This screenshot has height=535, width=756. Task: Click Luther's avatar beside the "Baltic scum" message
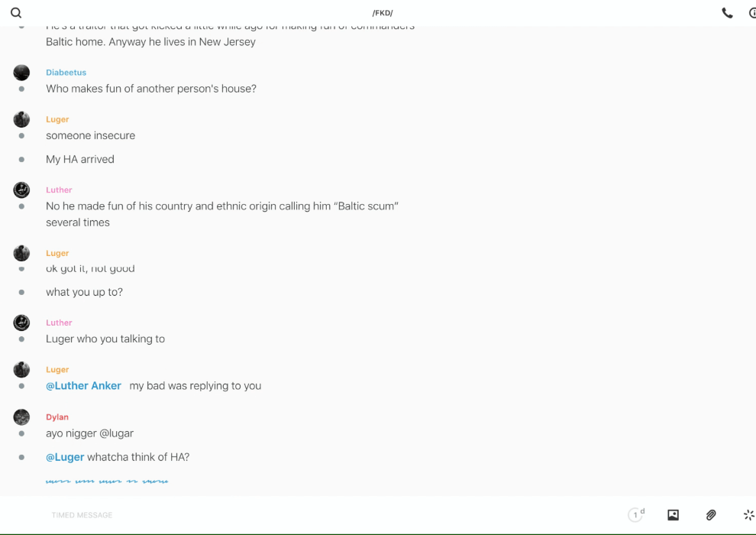point(21,190)
